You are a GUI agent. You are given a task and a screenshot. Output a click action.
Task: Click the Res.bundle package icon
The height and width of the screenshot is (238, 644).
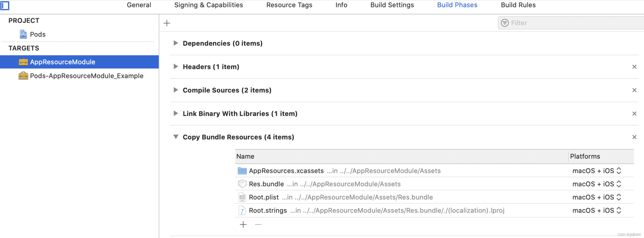pos(242,184)
